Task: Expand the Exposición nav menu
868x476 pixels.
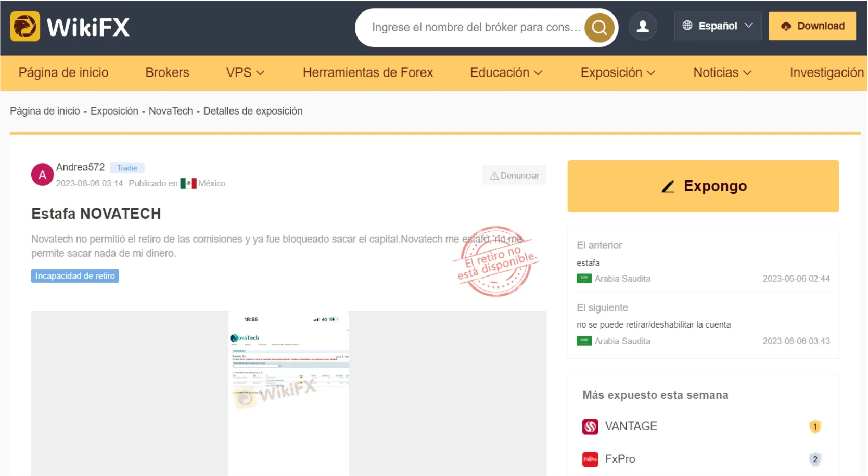Action: click(x=618, y=73)
